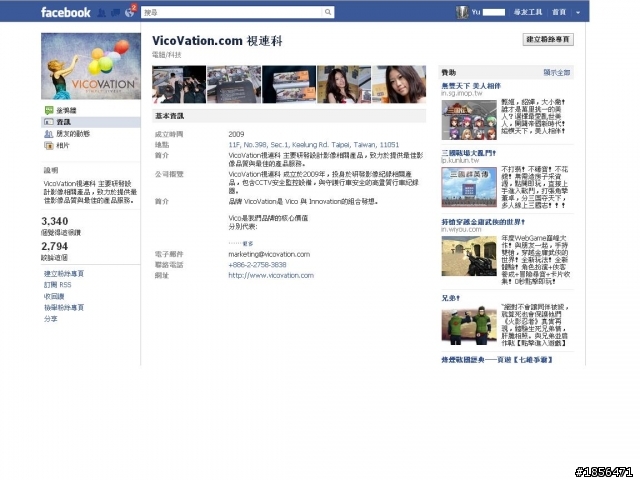Viewport: 640px width, 480px height.
Task: Open third photo thumbnail with orange boxes
Action: click(289, 84)
